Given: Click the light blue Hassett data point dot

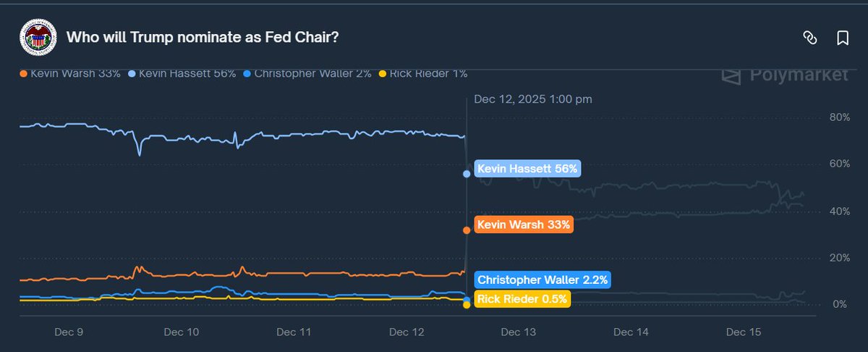Looking at the screenshot, I should (x=467, y=174).
